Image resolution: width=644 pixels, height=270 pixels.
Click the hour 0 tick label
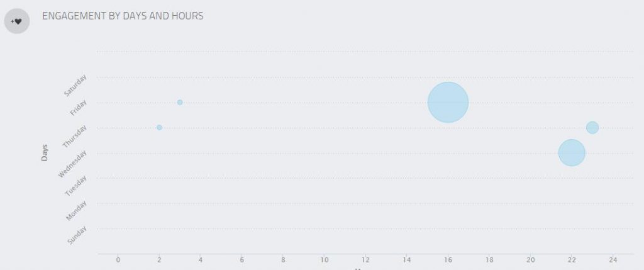click(x=118, y=260)
